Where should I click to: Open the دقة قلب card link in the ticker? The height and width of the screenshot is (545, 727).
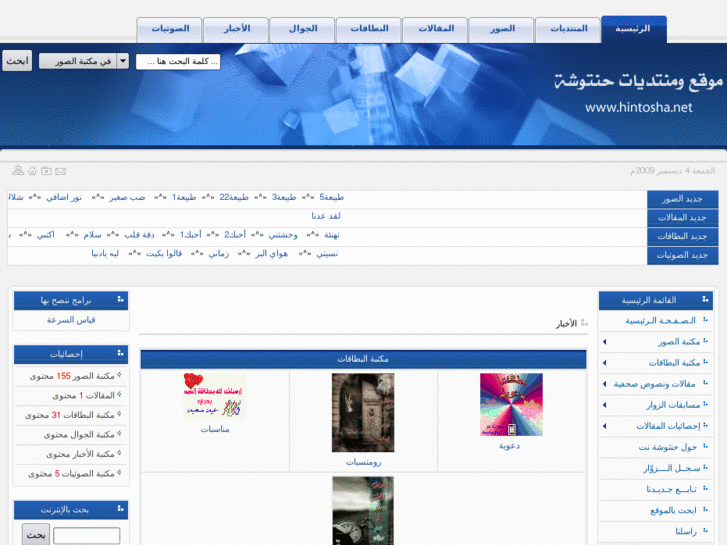point(139,235)
